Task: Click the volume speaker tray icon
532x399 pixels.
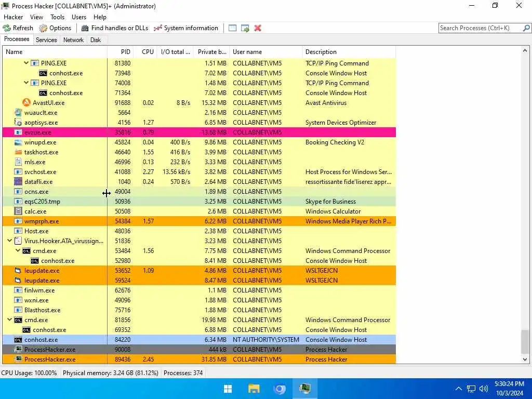Action: [484, 389]
